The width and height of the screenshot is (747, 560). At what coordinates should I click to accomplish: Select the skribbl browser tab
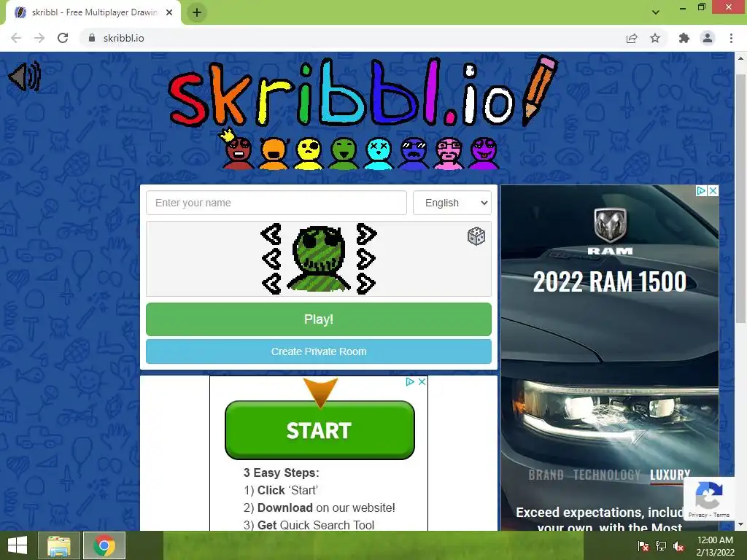tap(93, 12)
